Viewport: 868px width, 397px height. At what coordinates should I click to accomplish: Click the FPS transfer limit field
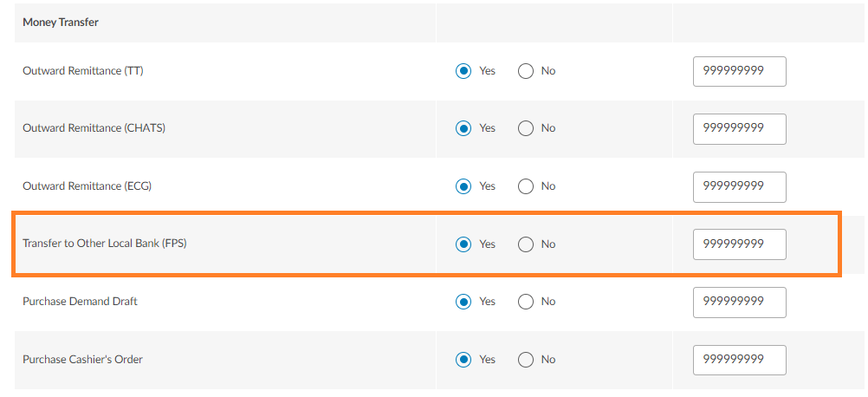[739, 244]
